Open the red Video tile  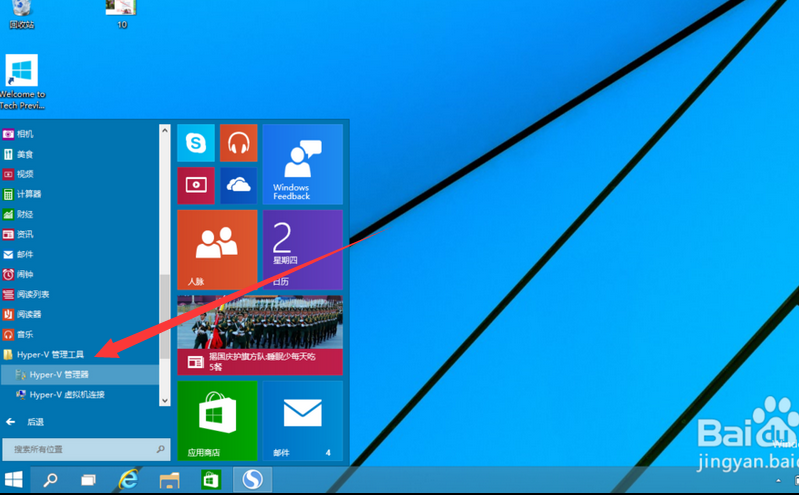(x=196, y=185)
